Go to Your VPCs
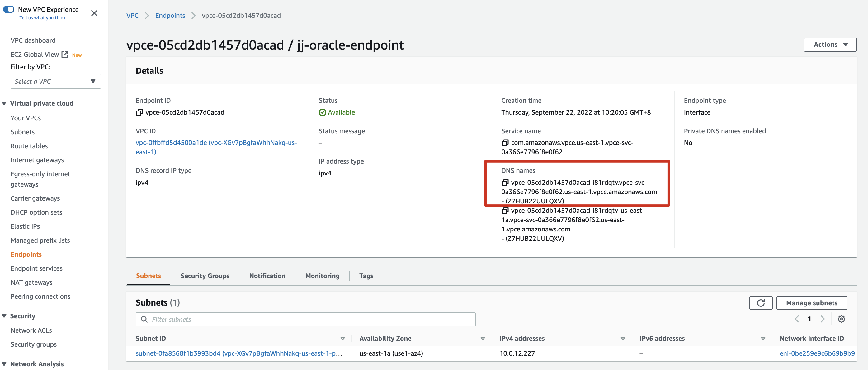 click(26, 118)
